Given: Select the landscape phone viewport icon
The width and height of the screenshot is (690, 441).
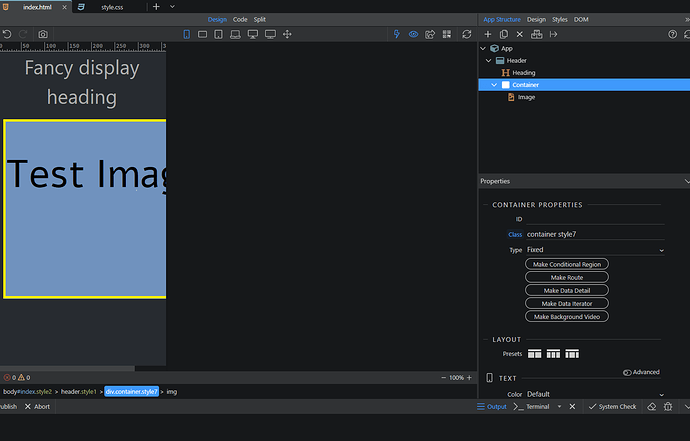Looking at the screenshot, I should tap(202, 34).
